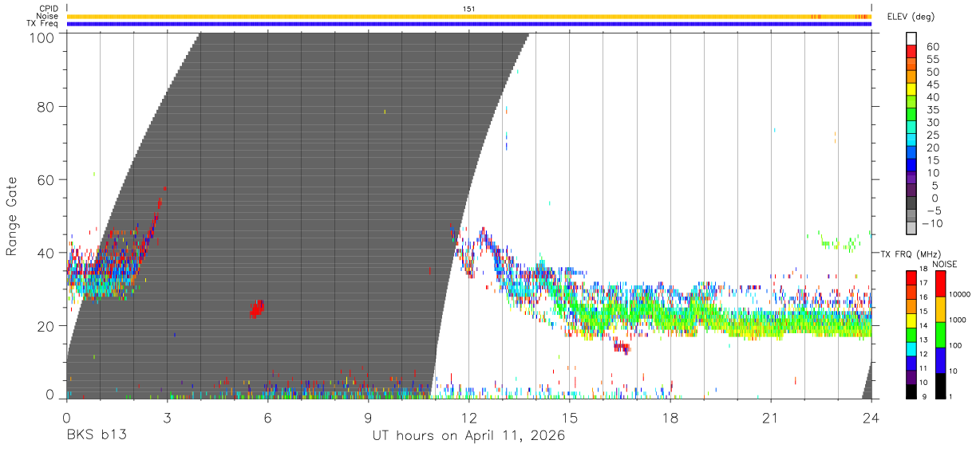Click x-axis tick label 24
Image resolution: width=980 pixels, height=452 pixels.
tap(871, 417)
